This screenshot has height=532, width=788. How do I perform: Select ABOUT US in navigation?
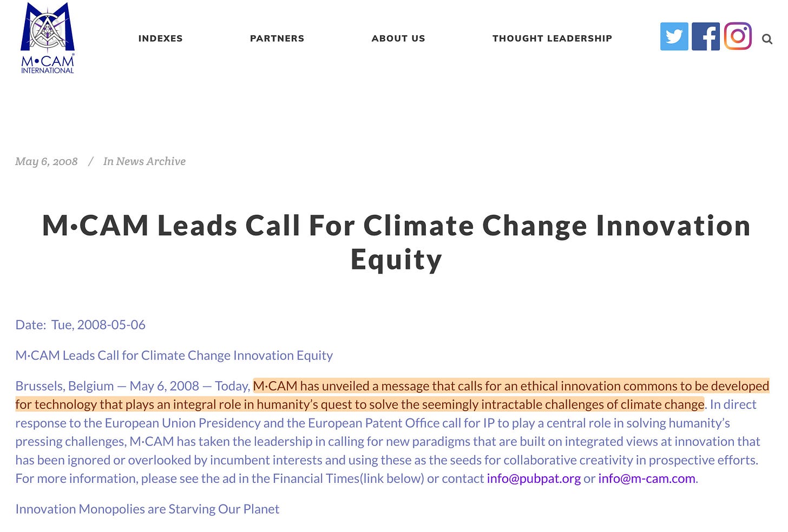click(398, 38)
